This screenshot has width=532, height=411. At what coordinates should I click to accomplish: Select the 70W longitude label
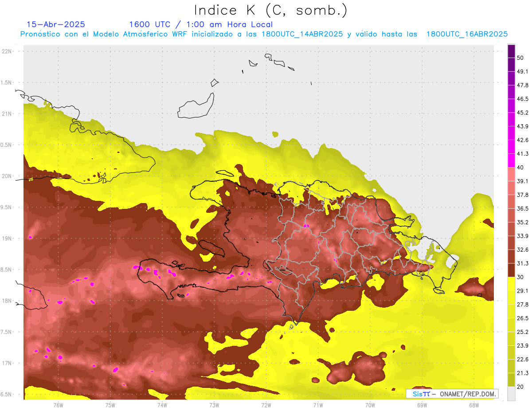(x=370, y=405)
